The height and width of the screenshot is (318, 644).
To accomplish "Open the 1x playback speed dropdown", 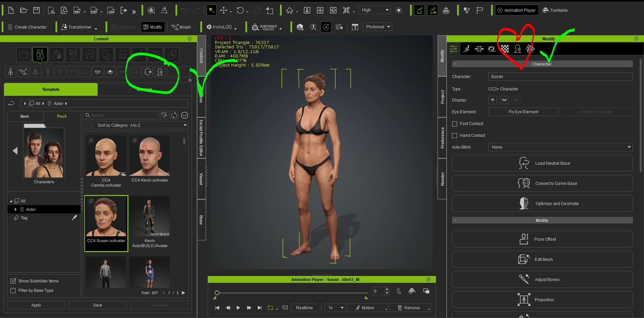I will pyautogui.click(x=335, y=308).
